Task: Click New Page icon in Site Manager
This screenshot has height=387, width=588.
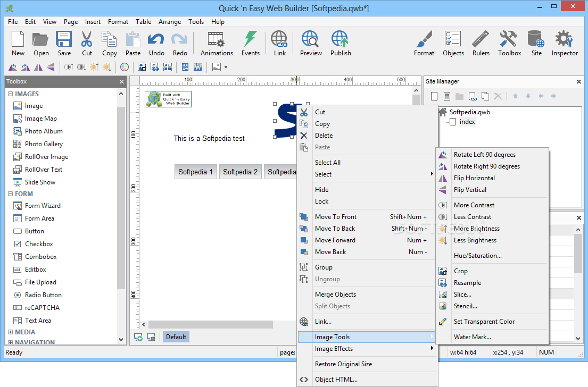Action: pos(434,96)
